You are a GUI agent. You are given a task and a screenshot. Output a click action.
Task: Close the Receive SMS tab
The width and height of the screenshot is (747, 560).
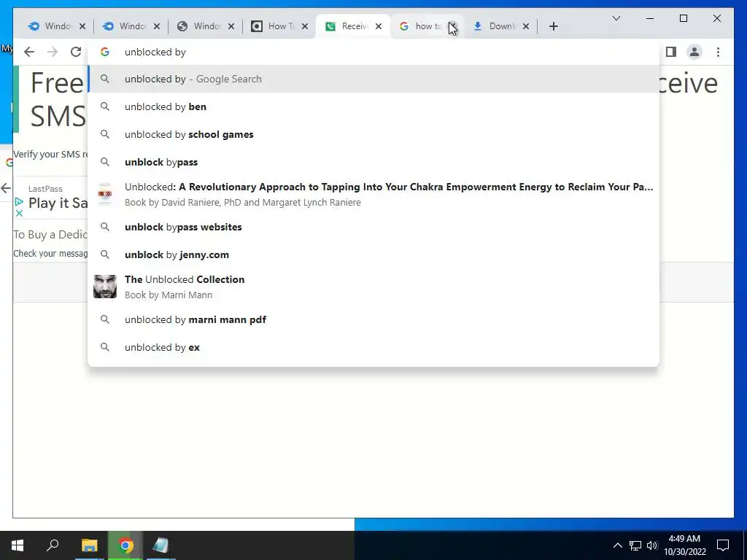pyautogui.click(x=379, y=26)
